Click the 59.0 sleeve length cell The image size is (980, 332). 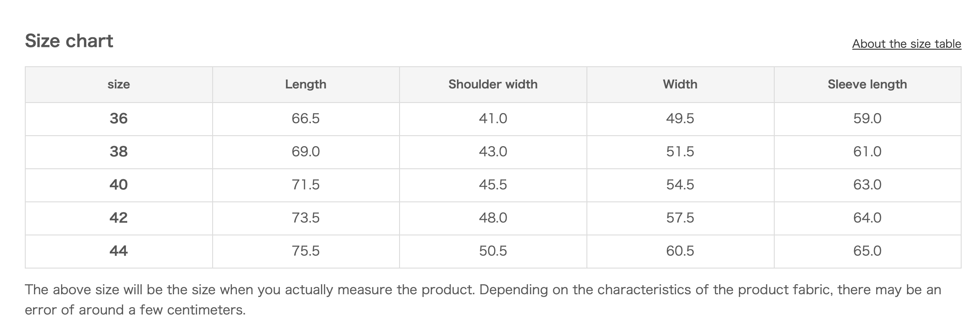[867, 119]
